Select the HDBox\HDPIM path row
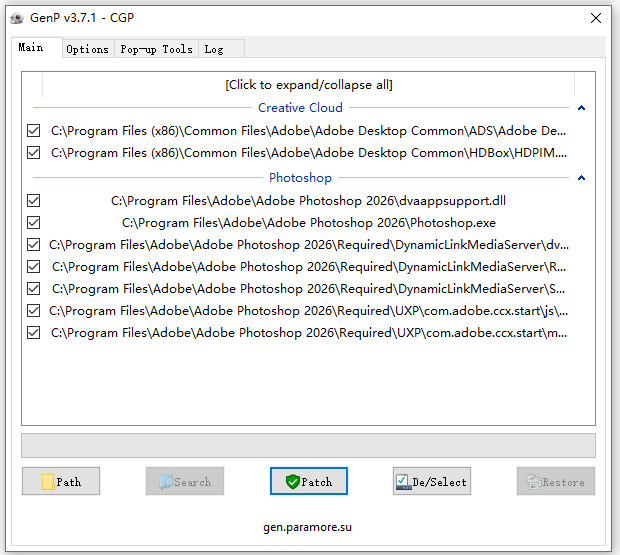The width and height of the screenshot is (620, 555). click(x=309, y=153)
